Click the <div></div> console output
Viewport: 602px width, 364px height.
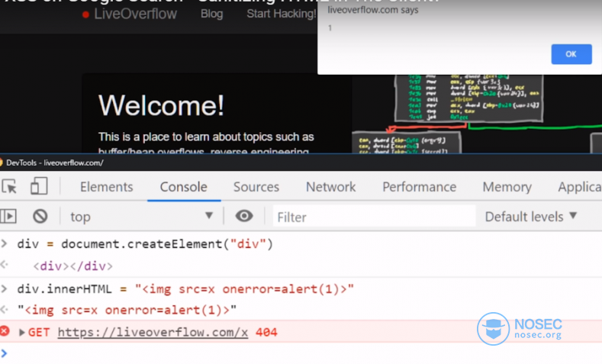pos(73,266)
